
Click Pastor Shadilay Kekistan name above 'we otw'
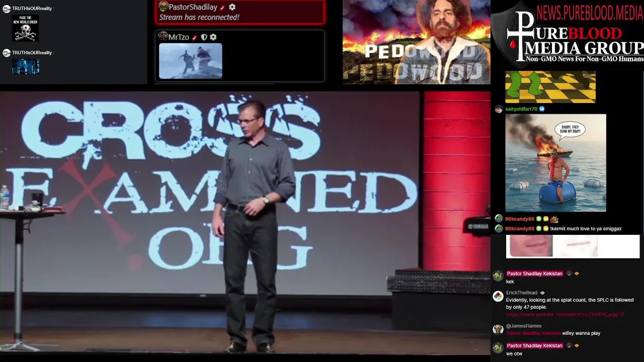pyautogui.click(x=535, y=346)
